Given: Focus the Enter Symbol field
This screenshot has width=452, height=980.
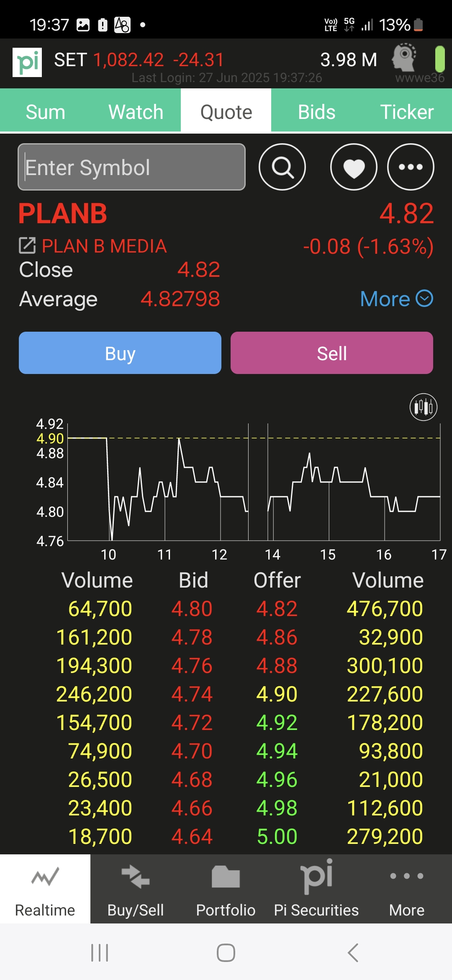Looking at the screenshot, I should (x=131, y=167).
